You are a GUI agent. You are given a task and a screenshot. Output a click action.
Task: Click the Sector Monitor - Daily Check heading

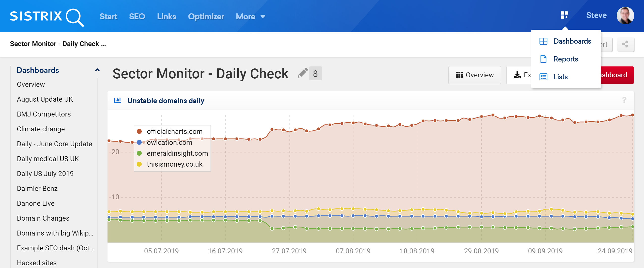[x=200, y=74]
